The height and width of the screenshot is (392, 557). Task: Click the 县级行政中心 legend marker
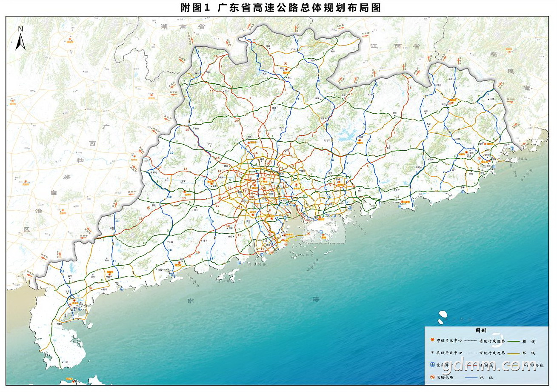coord(432,353)
